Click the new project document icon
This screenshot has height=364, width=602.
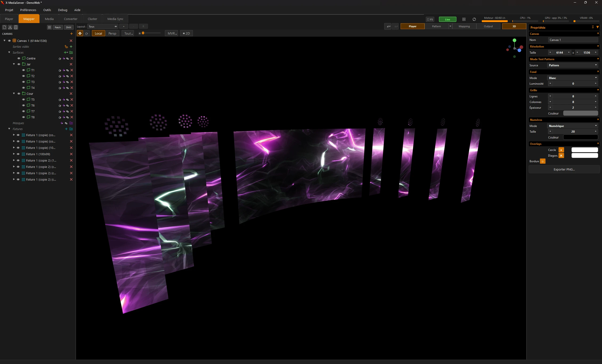(x=4, y=27)
